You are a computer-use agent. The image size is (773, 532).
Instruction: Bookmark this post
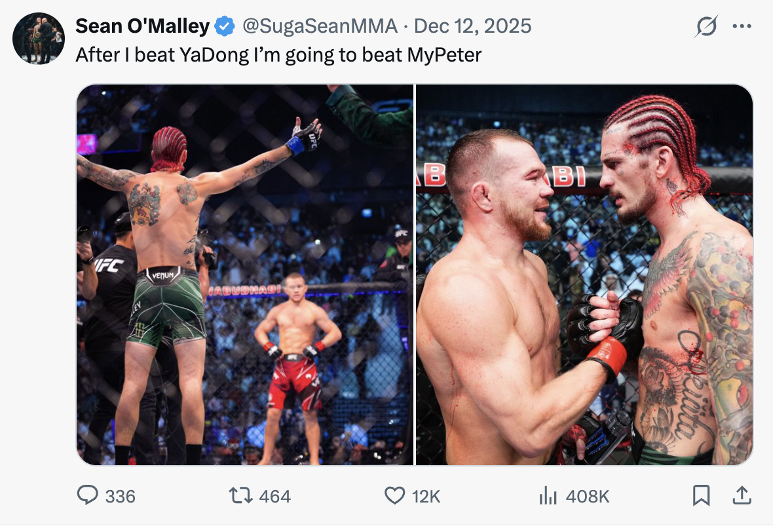pos(701,496)
